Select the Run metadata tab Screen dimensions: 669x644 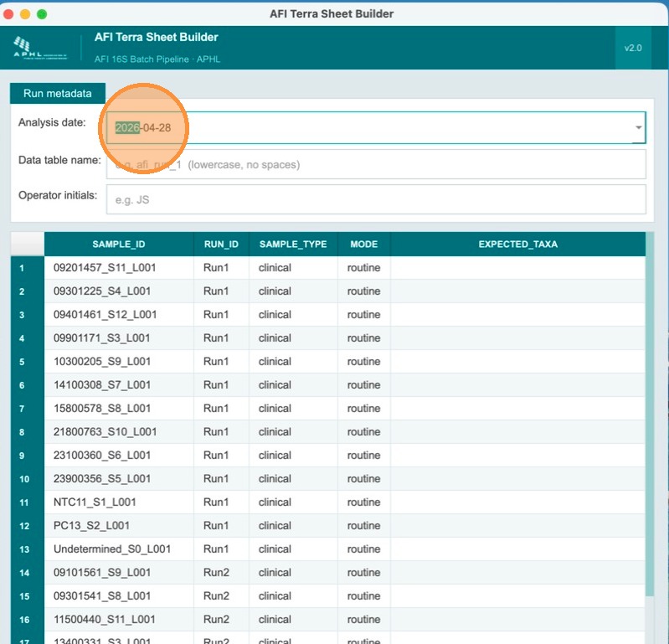pos(58,94)
